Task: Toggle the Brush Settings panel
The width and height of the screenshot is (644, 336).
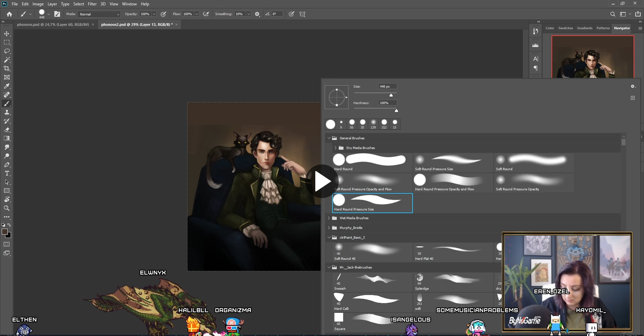Action: (57, 14)
